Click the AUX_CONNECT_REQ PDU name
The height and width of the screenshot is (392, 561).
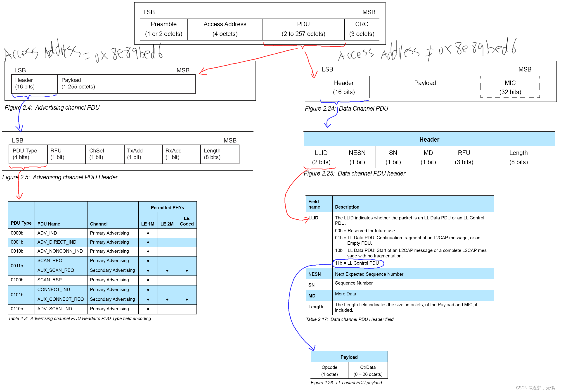[61, 299]
